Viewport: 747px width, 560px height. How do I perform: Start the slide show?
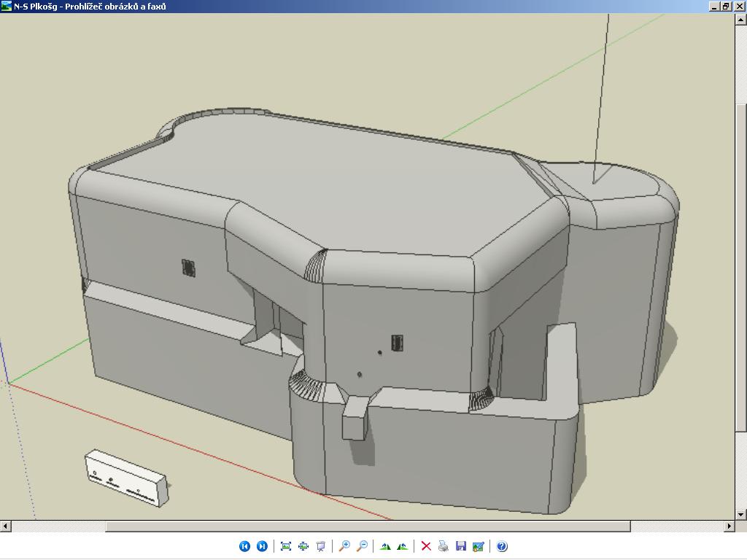tap(320, 546)
